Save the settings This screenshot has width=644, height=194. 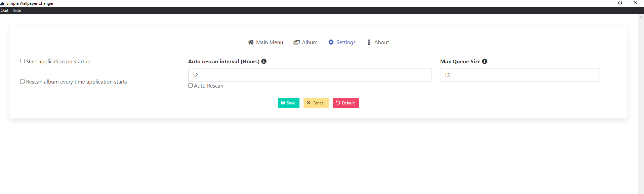pos(288,103)
